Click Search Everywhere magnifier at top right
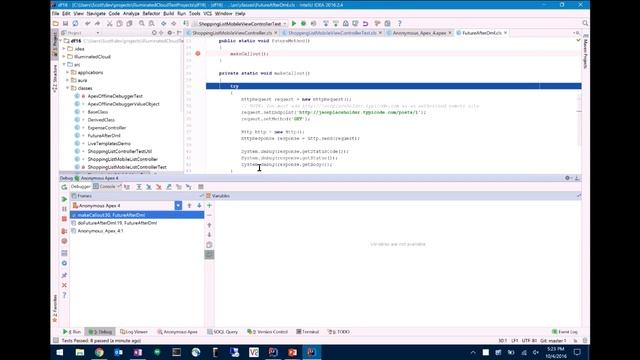Screen dimensions: 640x360 coord(585,24)
